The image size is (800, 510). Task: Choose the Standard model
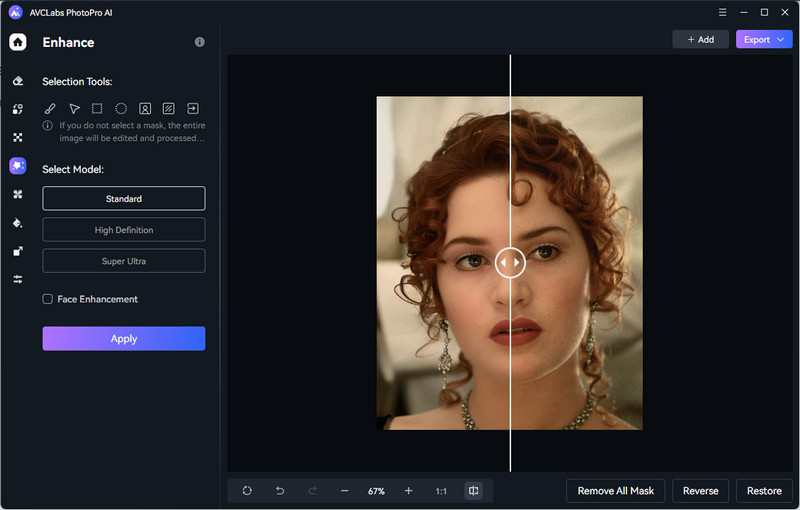(124, 198)
